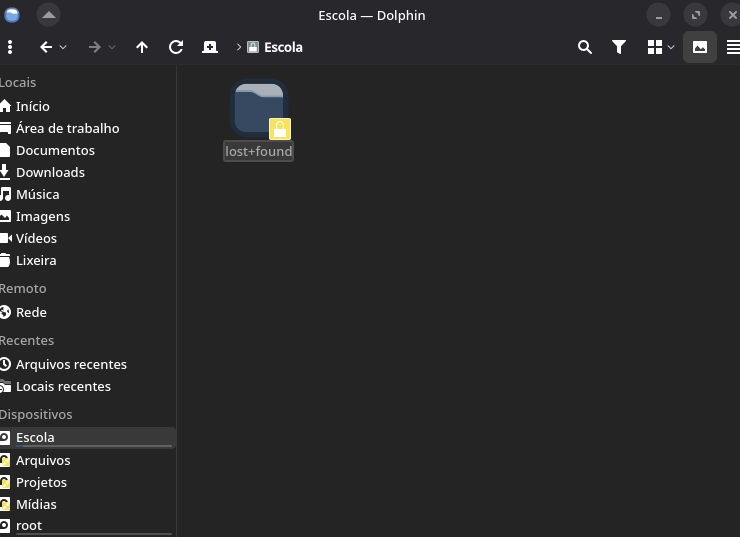Reload the current folder view
The width and height of the screenshot is (740, 537).
[176, 47]
